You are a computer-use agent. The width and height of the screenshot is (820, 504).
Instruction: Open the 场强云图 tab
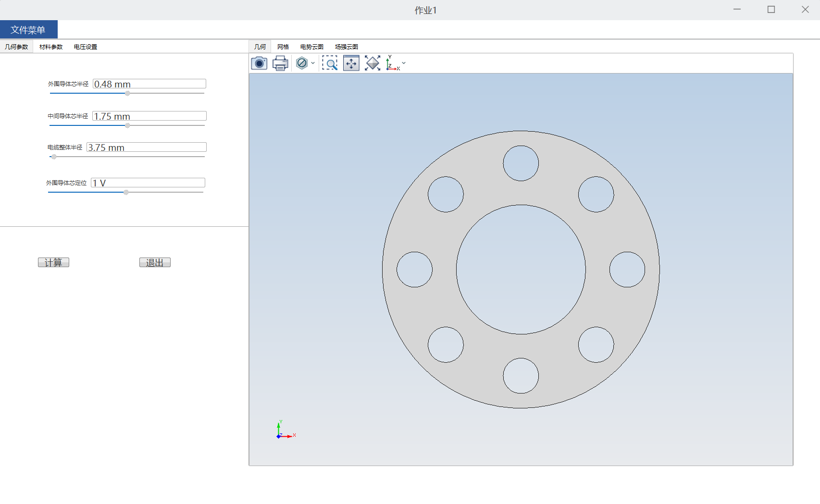[347, 47]
